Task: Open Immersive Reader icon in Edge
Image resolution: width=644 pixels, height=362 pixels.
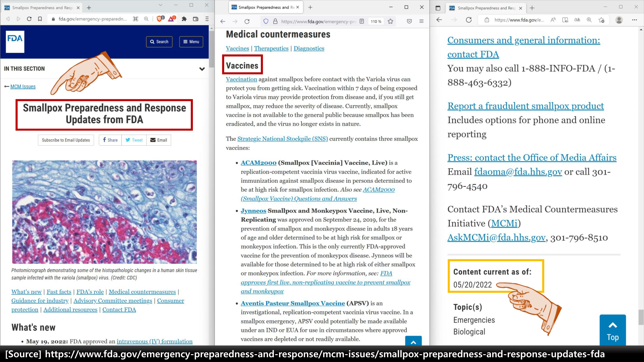Action: coord(565,20)
